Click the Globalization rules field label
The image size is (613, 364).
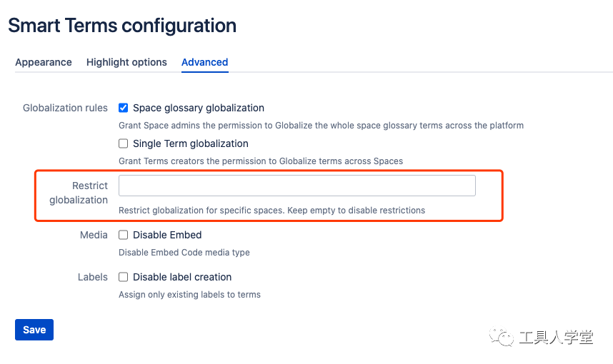click(x=65, y=108)
